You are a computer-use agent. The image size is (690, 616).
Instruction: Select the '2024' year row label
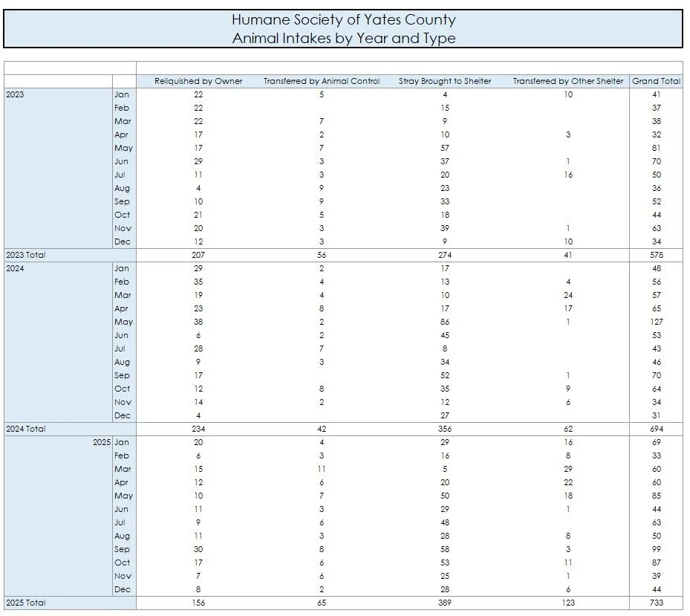pyautogui.click(x=15, y=268)
